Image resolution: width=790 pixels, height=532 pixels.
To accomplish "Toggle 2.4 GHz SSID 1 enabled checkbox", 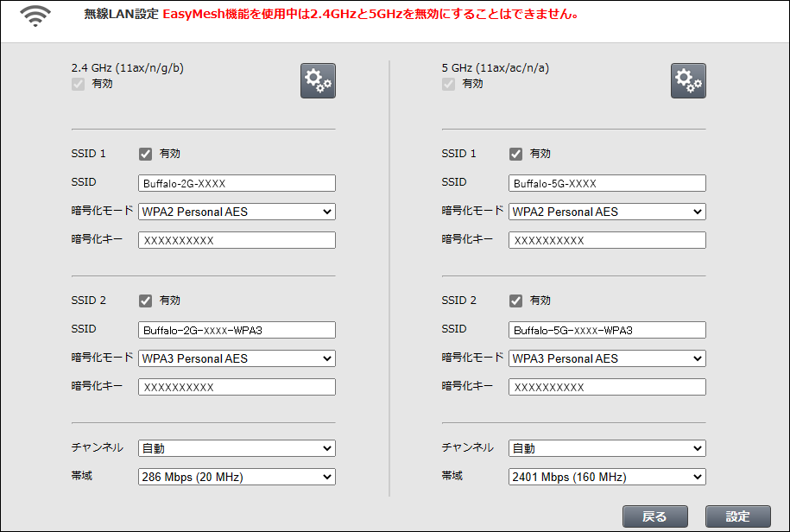I will tap(146, 154).
